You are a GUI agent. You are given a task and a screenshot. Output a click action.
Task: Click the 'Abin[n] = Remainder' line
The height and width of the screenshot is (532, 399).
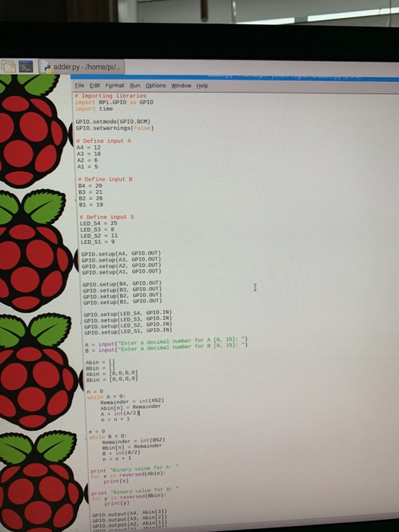coord(131,407)
